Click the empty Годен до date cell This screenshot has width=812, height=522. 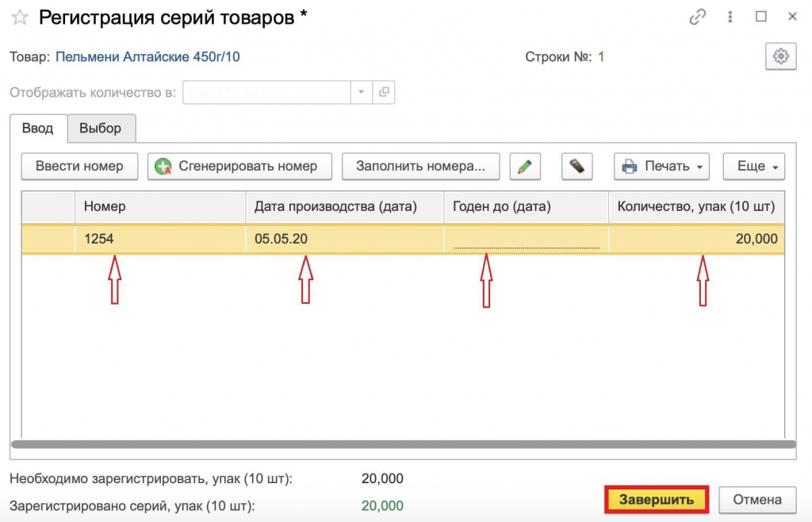527,239
